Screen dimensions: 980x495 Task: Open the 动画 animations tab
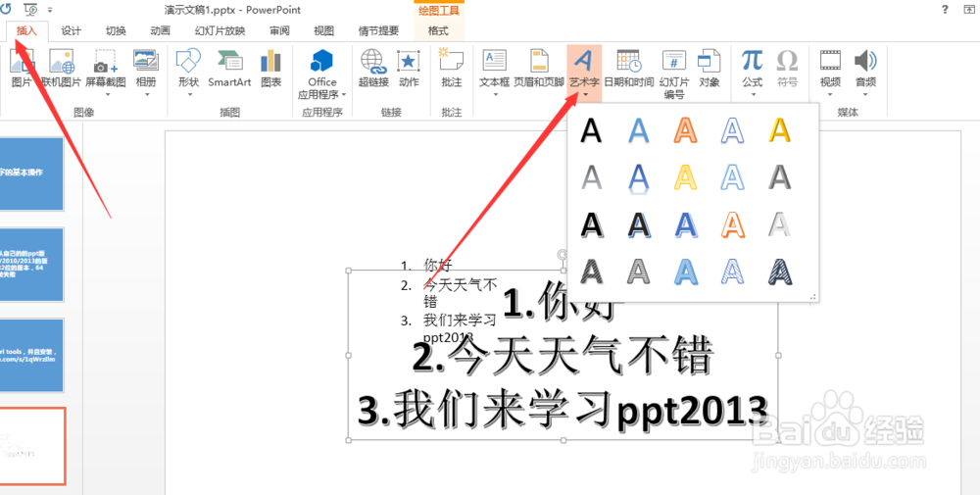(x=160, y=30)
